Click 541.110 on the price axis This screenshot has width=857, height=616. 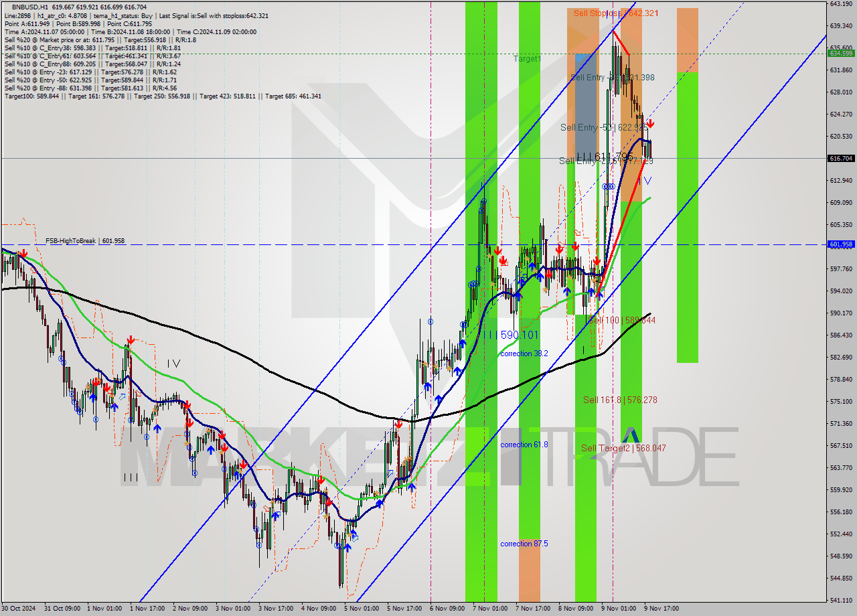841,600
